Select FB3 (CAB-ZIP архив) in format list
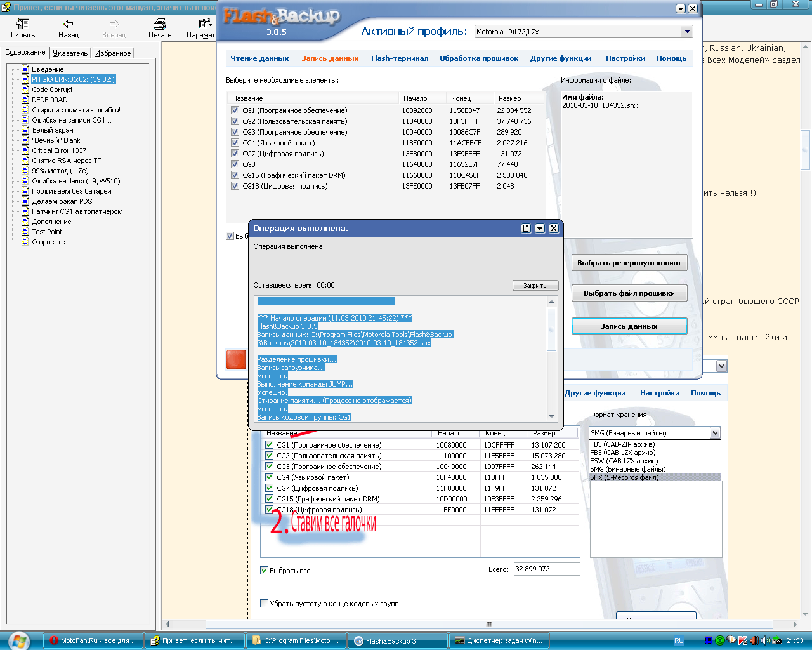The height and width of the screenshot is (650, 812). [655, 444]
